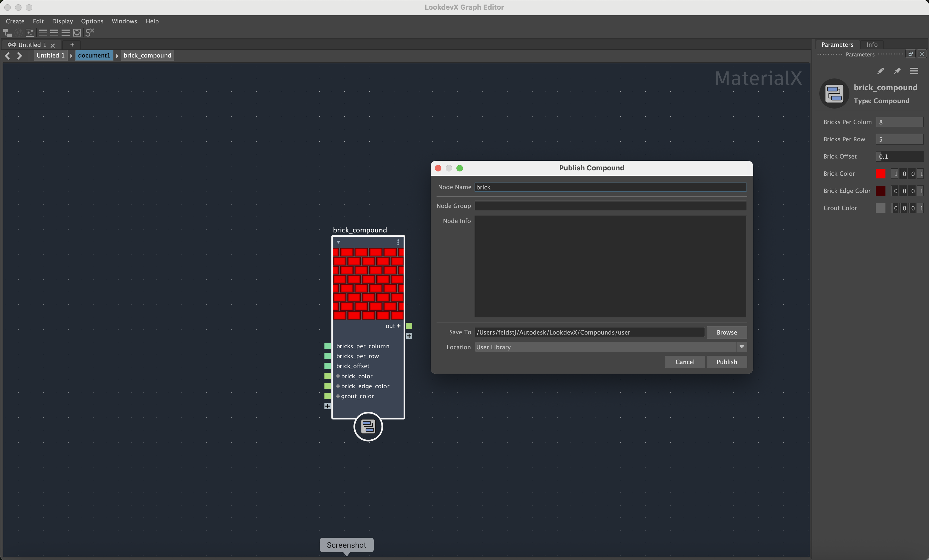This screenshot has height=560, width=929.
Task: Add a new graph tab
Action: [72, 45]
